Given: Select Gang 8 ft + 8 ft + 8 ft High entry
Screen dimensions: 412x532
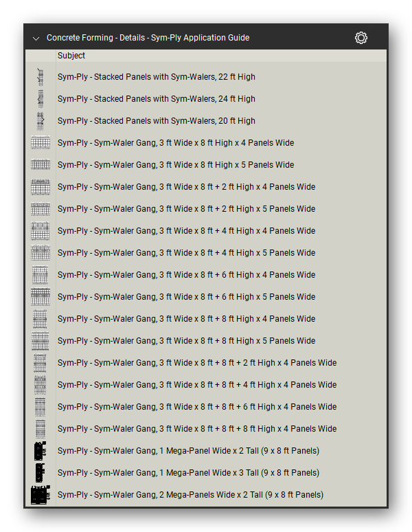Looking at the screenshot, I should tap(197, 429).
